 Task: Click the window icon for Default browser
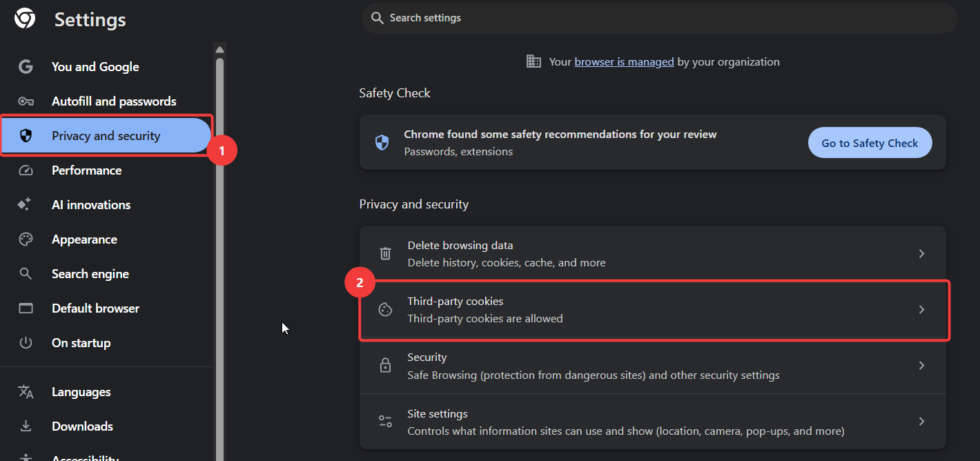tap(26, 308)
